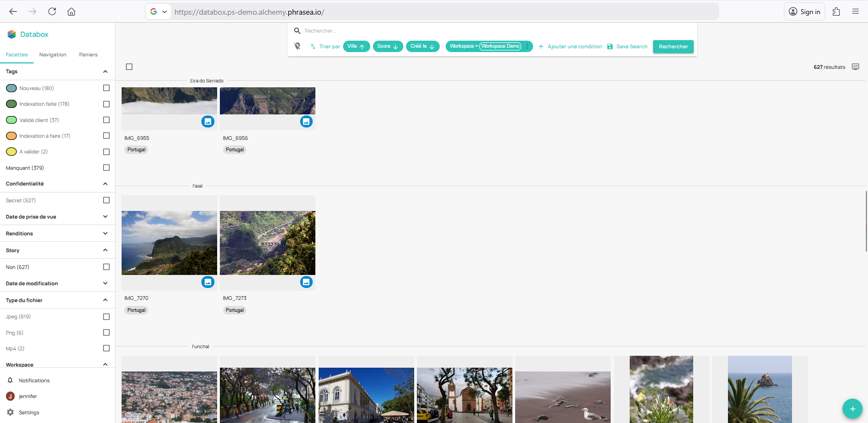
Task: Toggle the select-all checkbox above results
Action: (129, 67)
